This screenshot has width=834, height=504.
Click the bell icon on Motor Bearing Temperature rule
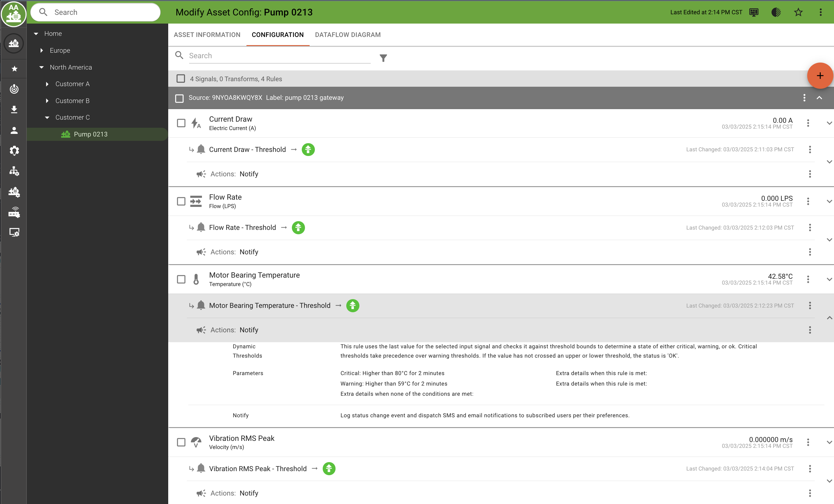point(201,305)
